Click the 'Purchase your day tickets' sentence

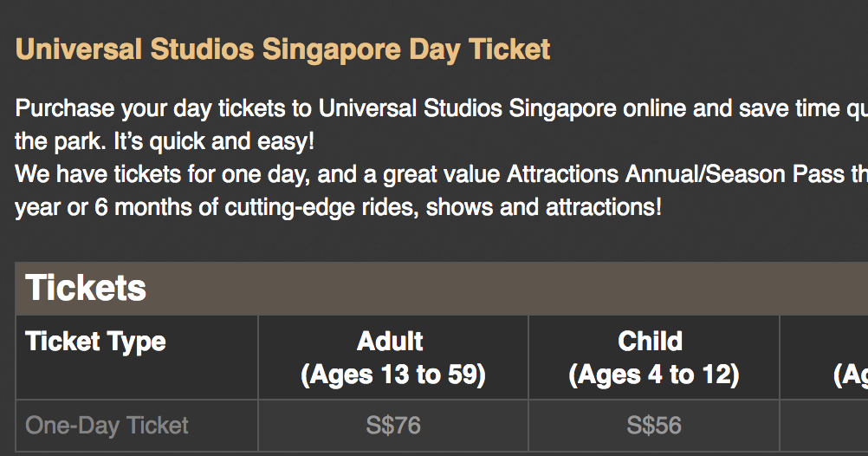[x=165, y=109]
